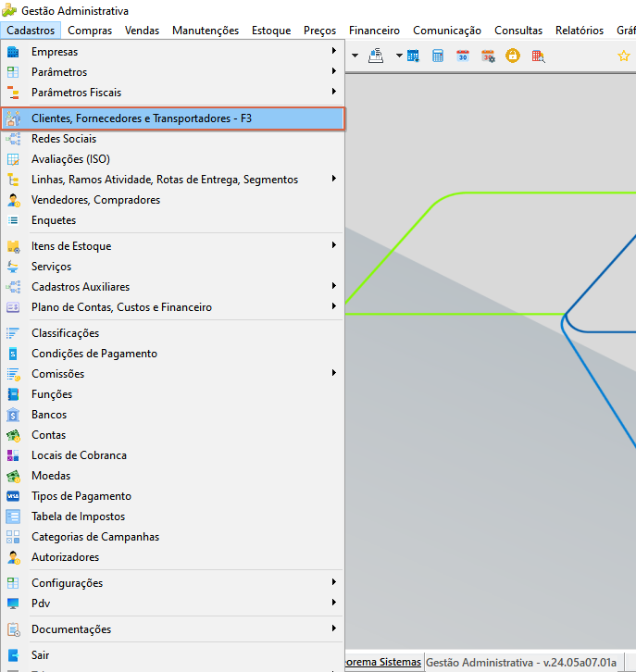Viewport: 636px width, 672px height.
Task: Click the orange padlock icon
Action: tap(513, 56)
